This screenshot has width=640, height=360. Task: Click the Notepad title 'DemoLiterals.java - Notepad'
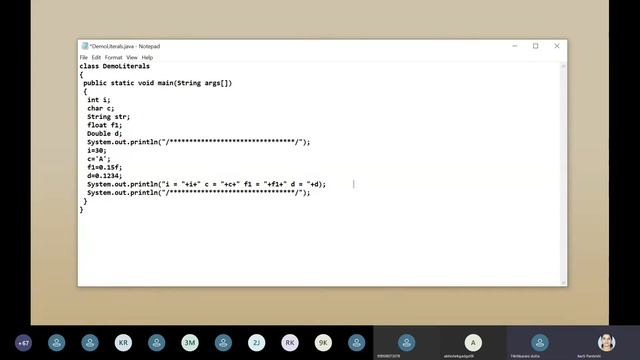pyautogui.click(x=125, y=46)
